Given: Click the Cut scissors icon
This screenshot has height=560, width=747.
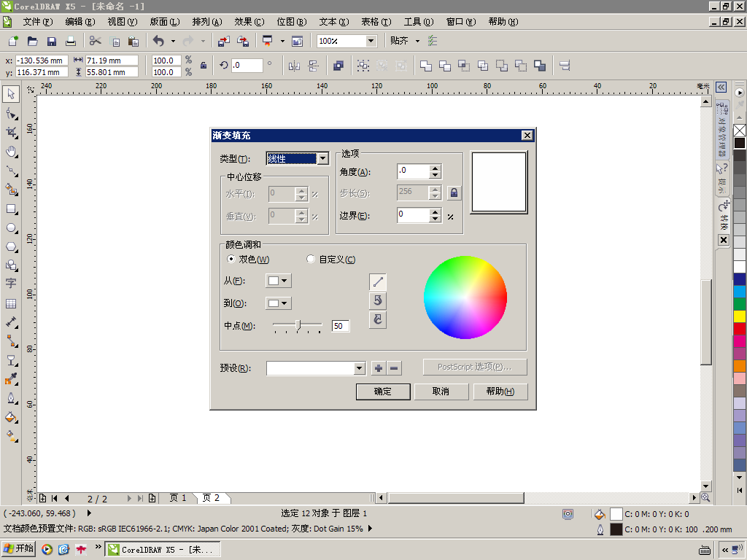Looking at the screenshot, I should click(96, 41).
